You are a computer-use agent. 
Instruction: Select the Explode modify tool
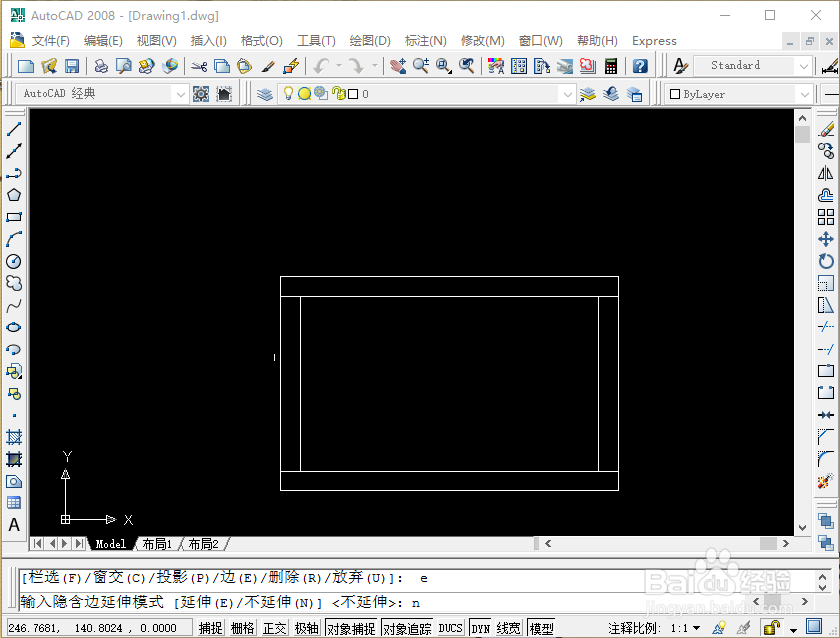coord(826,481)
